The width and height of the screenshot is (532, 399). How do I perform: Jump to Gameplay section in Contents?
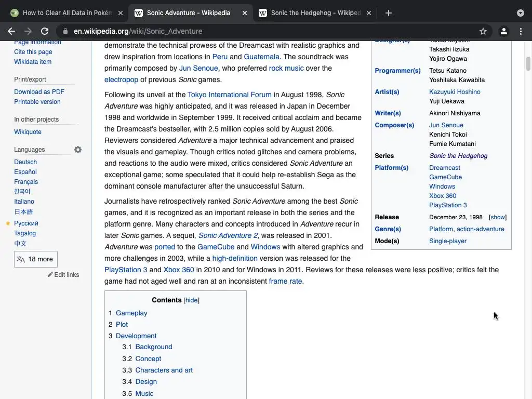[x=131, y=313]
